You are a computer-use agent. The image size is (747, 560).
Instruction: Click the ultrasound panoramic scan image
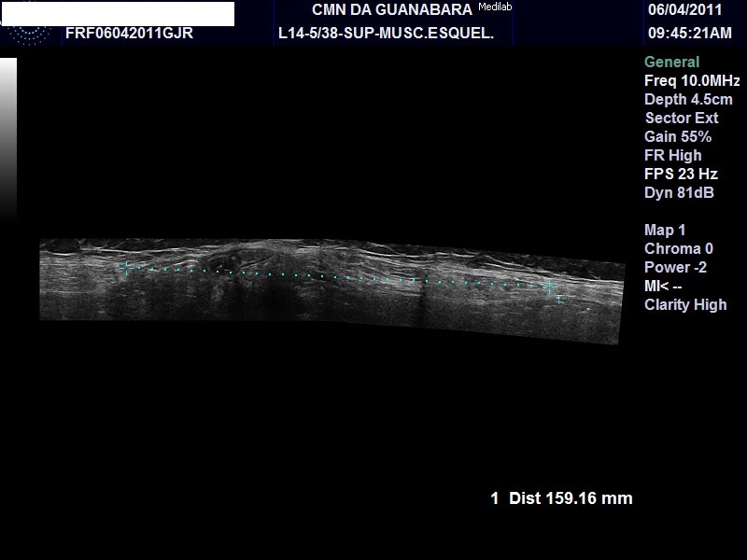pyautogui.click(x=332, y=291)
